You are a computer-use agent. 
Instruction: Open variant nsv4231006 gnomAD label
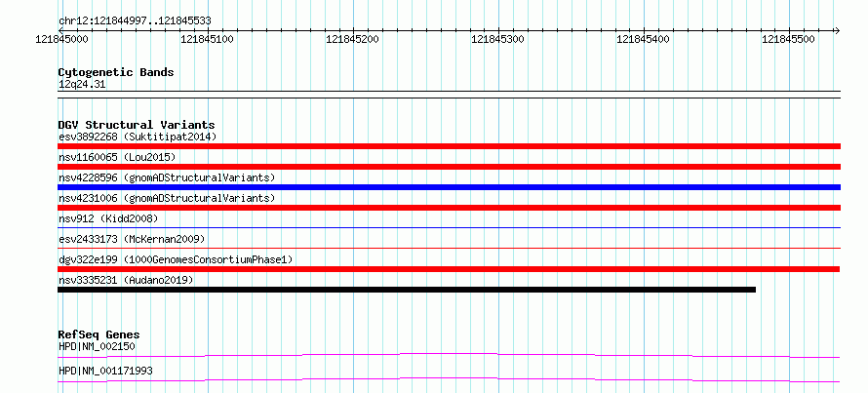coord(167,198)
